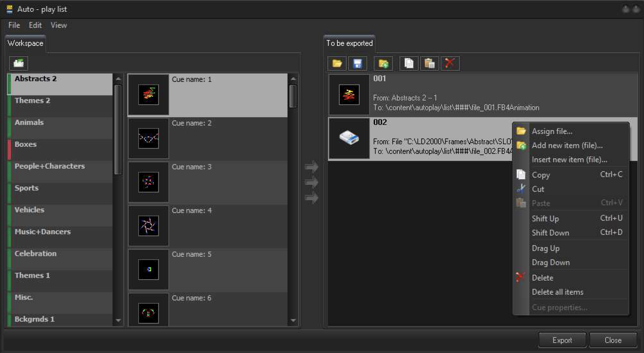Image resolution: width=644 pixels, height=353 pixels.
Task: Select Cue name: 3 thumbnail
Action: [149, 182]
